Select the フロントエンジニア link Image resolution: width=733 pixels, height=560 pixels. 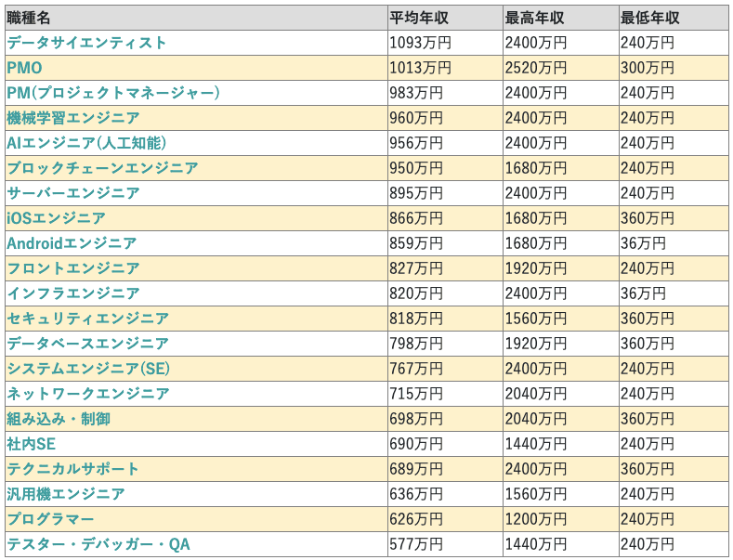73,268
